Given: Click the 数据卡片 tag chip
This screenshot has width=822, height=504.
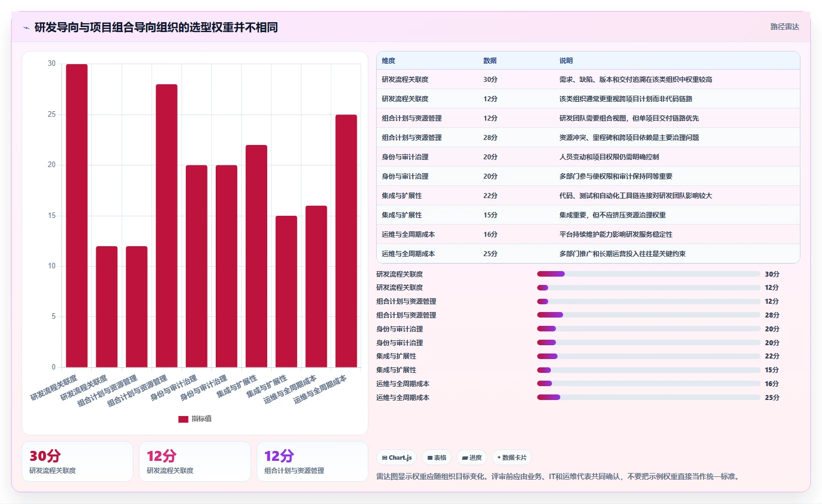Looking at the screenshot, I should (x=512, y=458).
